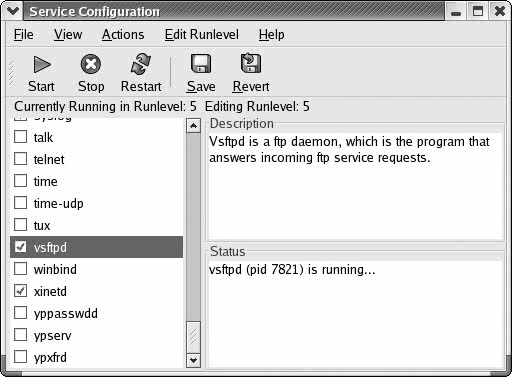
Task: Click the Start service play icon
Action: (42, 64)
